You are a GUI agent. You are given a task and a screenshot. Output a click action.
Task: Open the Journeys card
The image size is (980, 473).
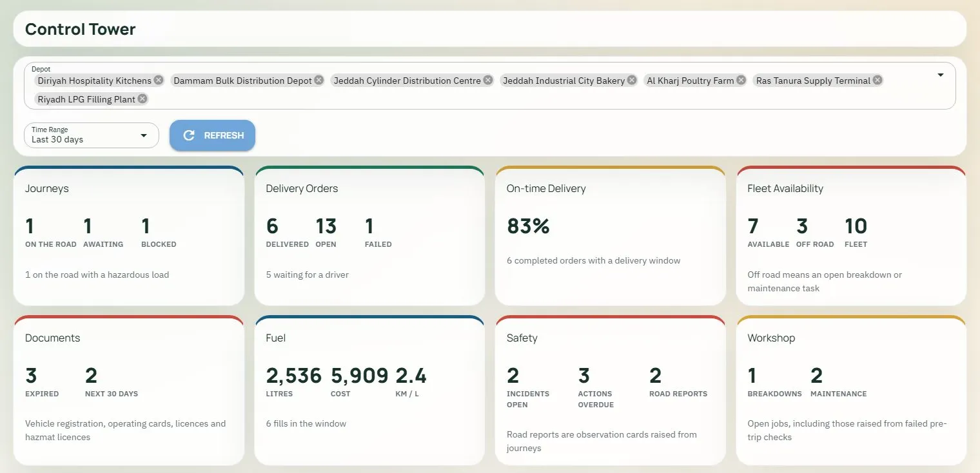click(x=129, y=236)
